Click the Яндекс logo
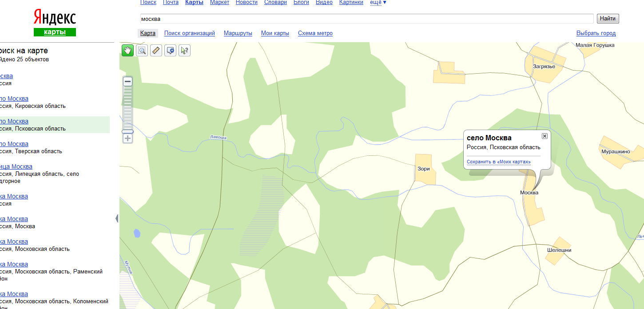 (x=55, y=18)
